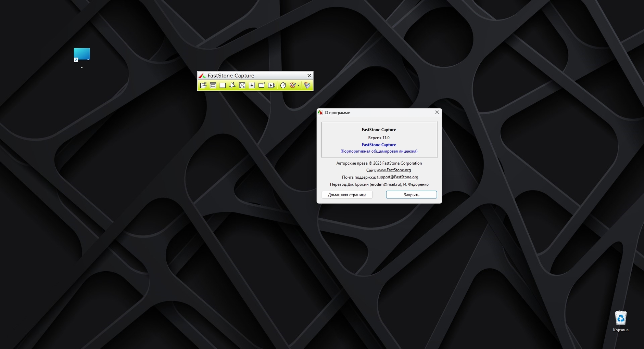Click the support@FastStone.org email link
The width and height of the screenshot is (644, 349).
[397, 177]
